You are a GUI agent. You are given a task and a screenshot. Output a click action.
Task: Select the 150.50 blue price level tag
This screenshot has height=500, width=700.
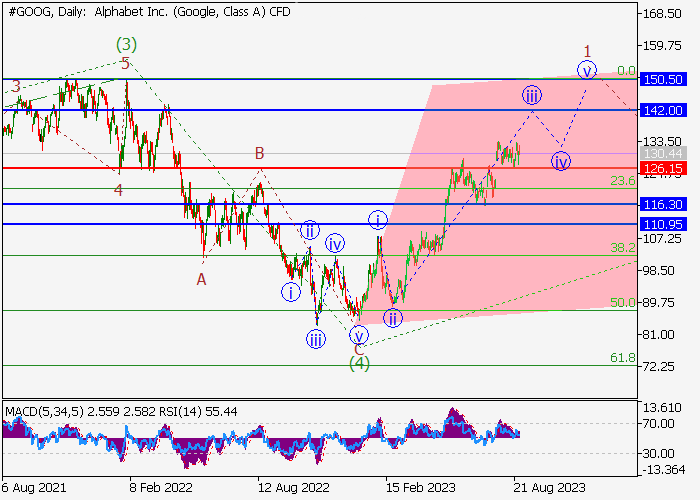tap(663, 79)
